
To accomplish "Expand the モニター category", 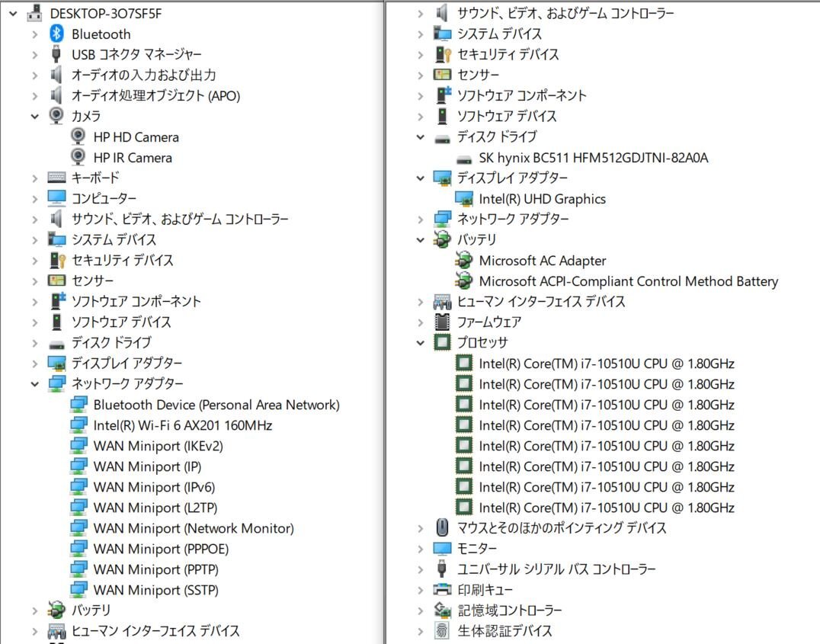I will (421, 549).
